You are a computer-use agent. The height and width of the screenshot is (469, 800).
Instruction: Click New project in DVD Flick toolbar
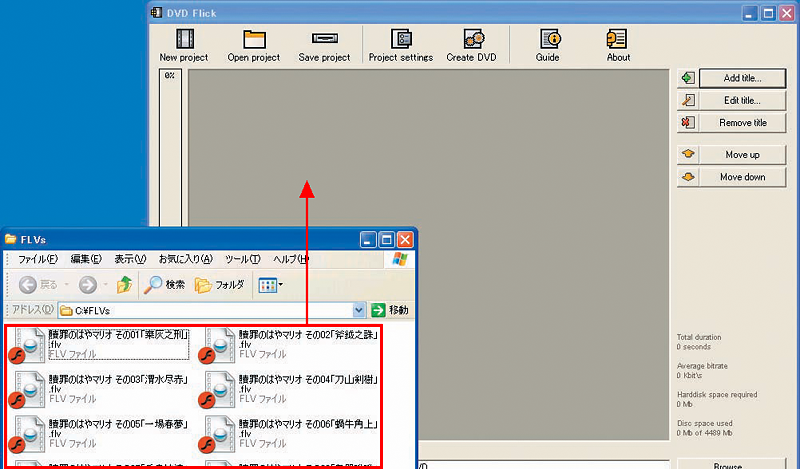[x=184, y=45]
